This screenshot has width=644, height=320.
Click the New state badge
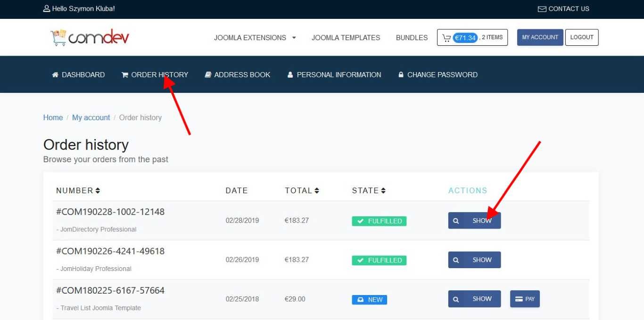(370, 299)
